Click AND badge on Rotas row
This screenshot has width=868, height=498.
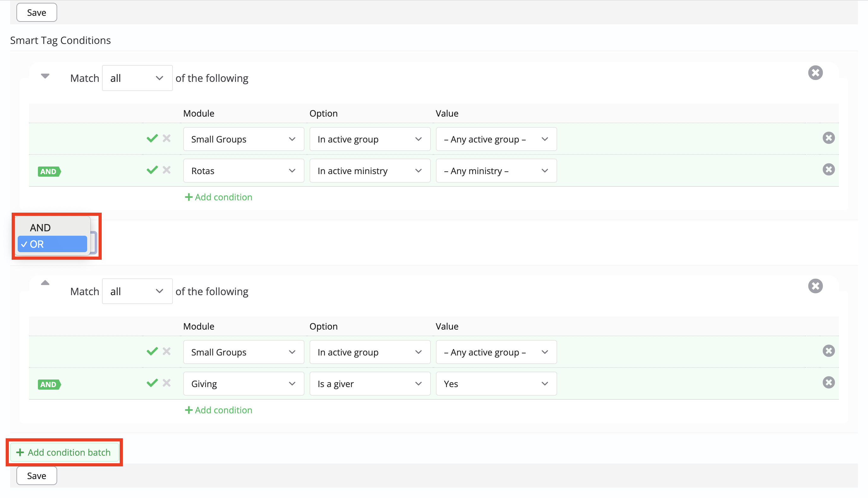pyautogui.click(x=49, y=171)
